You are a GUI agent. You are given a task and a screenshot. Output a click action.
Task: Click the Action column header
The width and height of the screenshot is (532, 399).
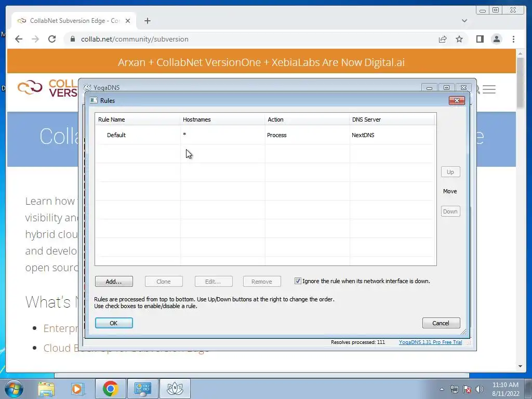pyautogui.click(x=307, y=119)
